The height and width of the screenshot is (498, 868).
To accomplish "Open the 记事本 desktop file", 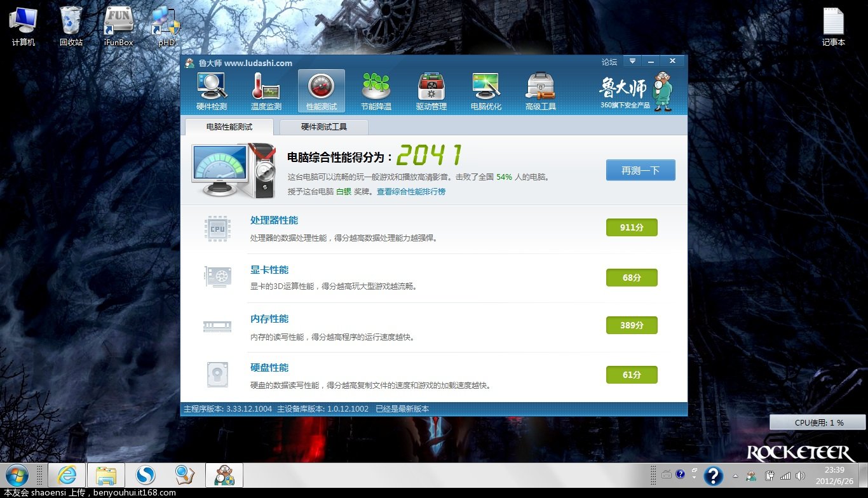I will click(x=833, y=26).
